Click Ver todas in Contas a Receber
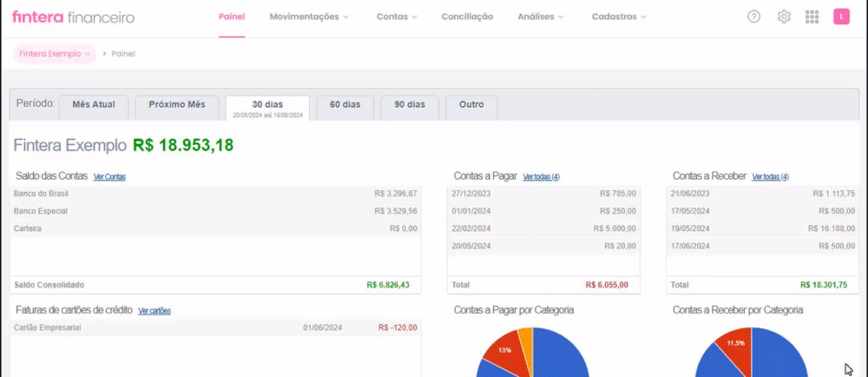 [770, 177]
